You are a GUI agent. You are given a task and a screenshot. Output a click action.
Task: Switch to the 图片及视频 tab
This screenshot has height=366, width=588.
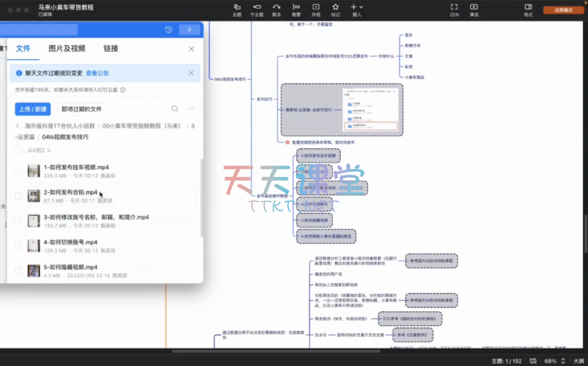pos(67,49)
